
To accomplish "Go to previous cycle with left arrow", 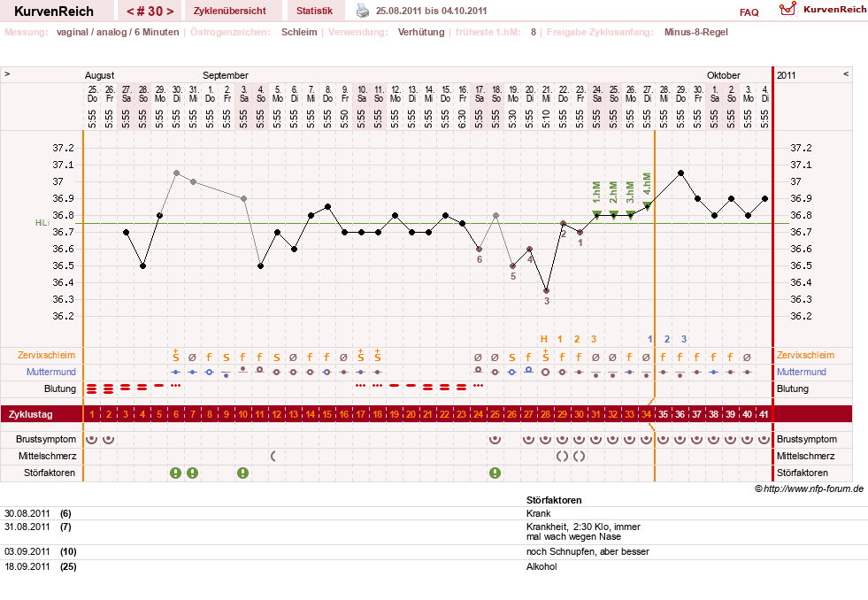I will 130,12.
